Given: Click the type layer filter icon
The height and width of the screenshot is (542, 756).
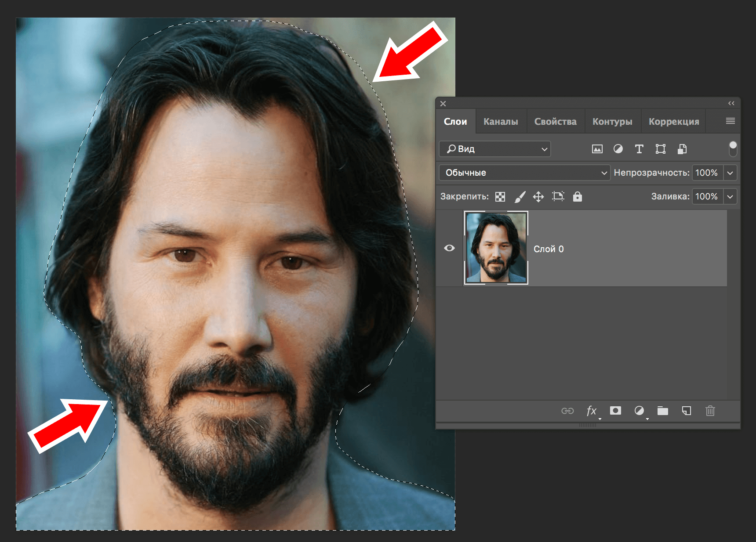Looking at the screenshot, I should tap(639, 149).
